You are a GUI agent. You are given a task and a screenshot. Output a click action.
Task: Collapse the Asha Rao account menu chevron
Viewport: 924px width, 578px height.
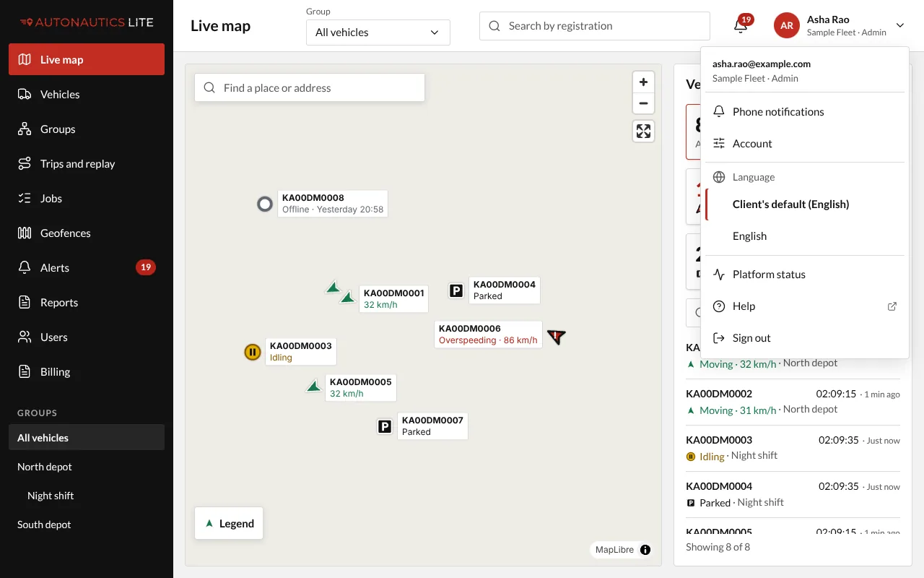900,26
